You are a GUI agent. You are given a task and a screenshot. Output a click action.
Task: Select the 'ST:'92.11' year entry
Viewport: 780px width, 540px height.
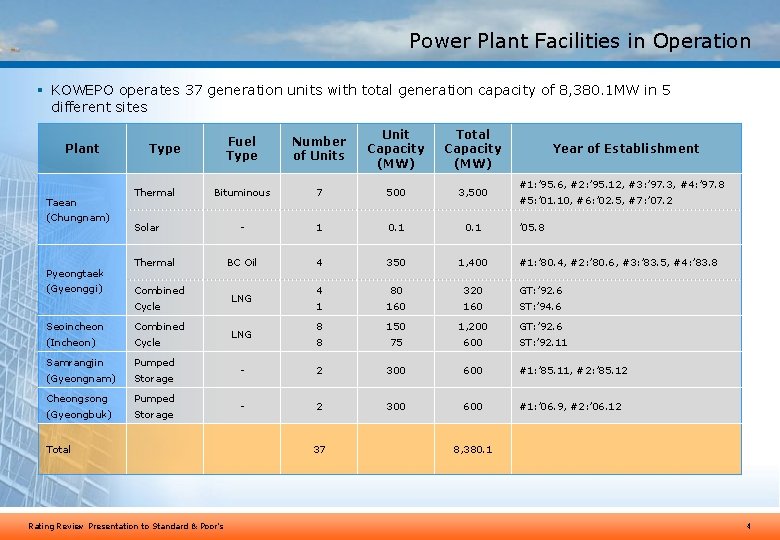(543, 342)
